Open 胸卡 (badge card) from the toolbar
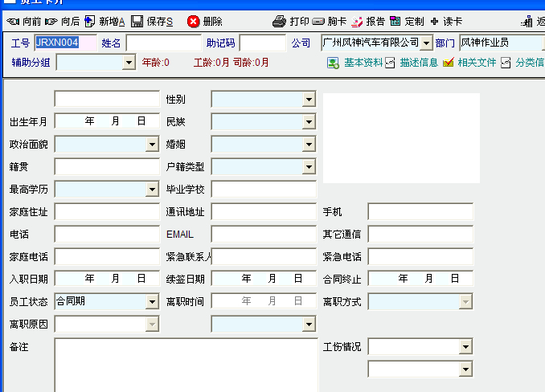 [318, 22]
